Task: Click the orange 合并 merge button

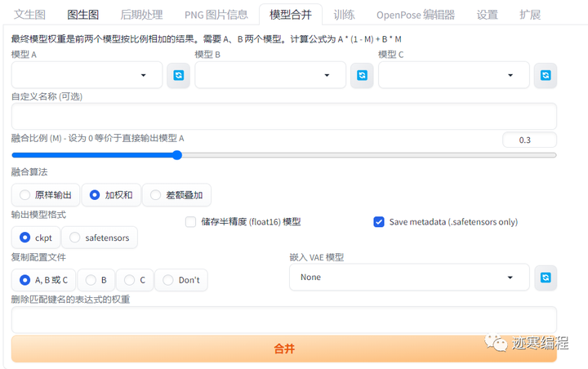Action: coord(284,349)
